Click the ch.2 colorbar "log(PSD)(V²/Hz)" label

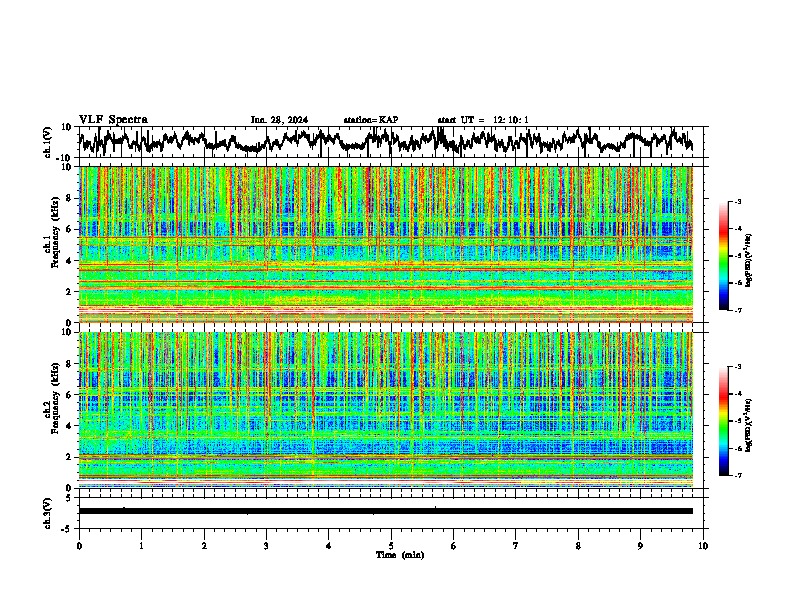(749, 425)
